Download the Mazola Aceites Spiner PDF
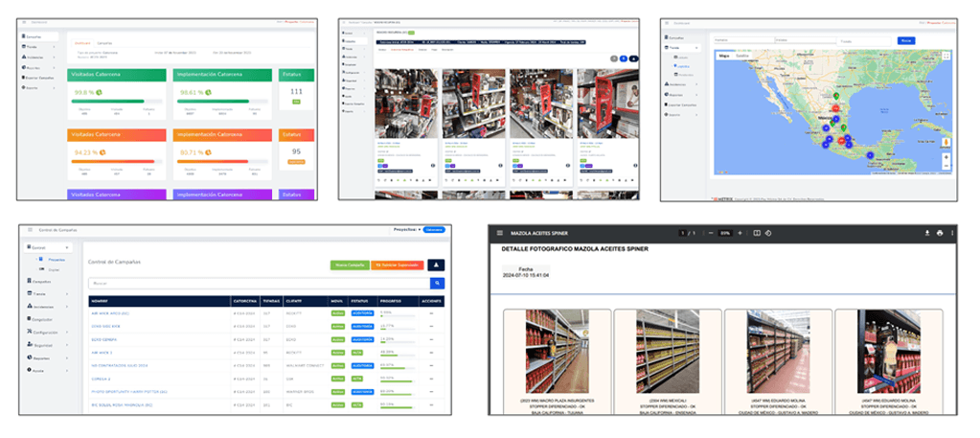The width and height of the screenshot is (980, 438). (927, 234)
